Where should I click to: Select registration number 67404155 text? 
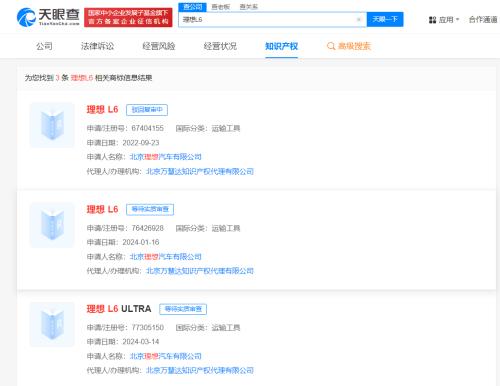[148, 128]
